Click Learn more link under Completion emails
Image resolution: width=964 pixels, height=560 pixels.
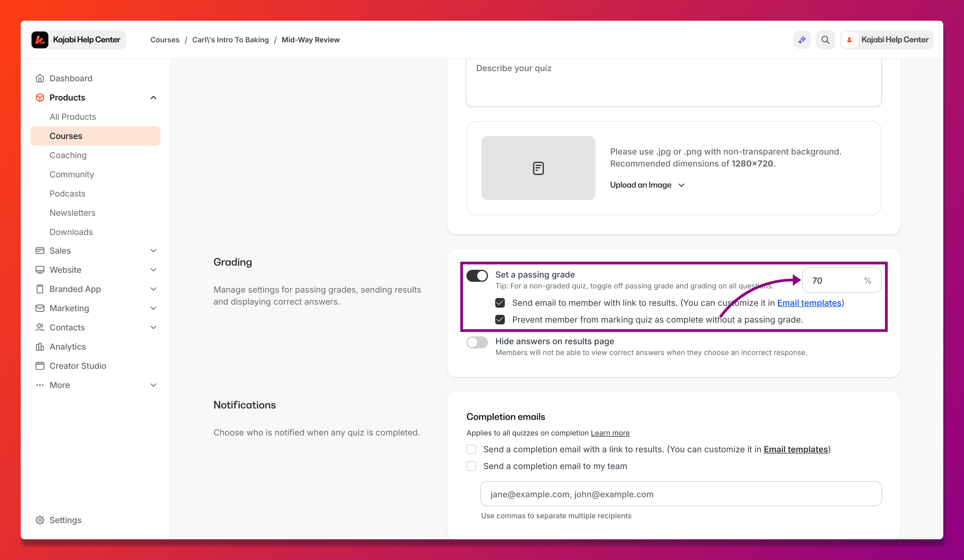coord(610,433)
